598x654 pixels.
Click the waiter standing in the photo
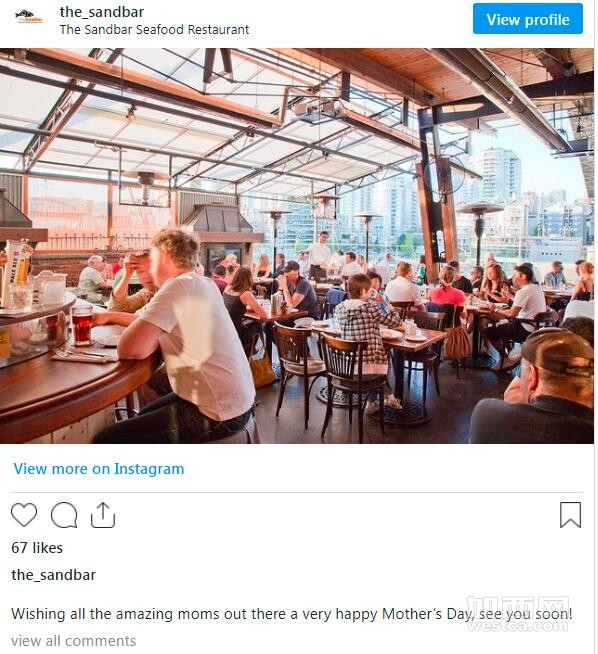[320, 255]
